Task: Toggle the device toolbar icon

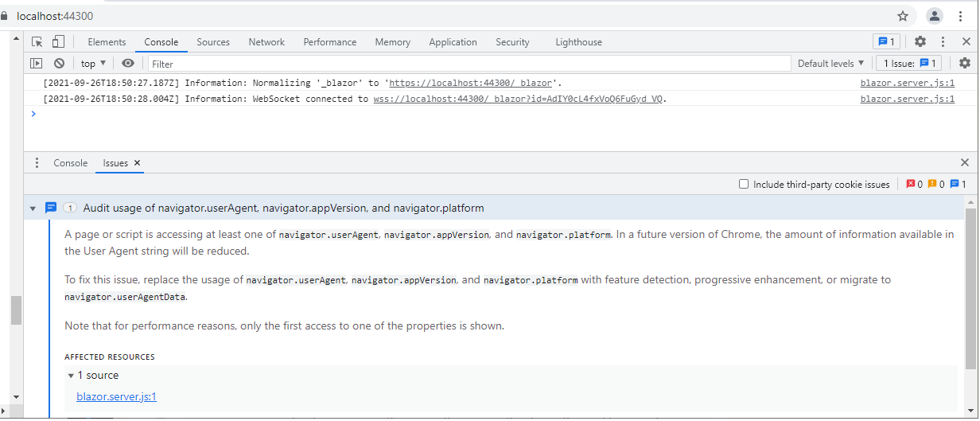Action: [58, 42]
